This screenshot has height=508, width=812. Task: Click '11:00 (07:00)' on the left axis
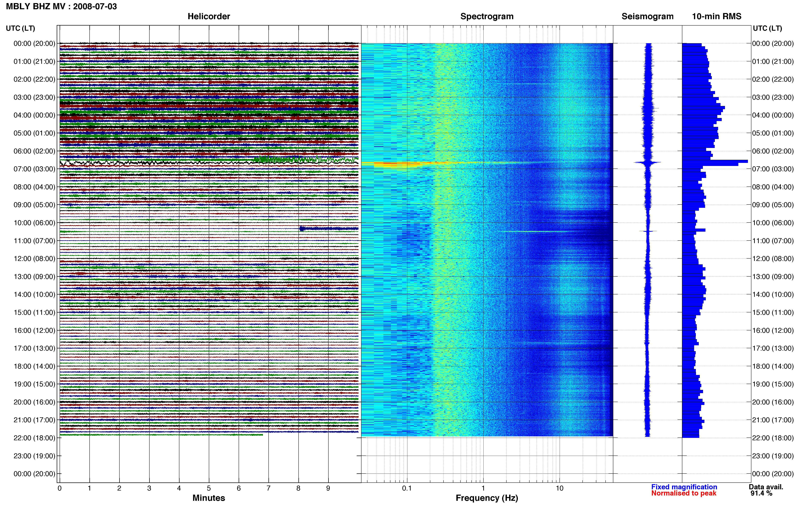34,241
